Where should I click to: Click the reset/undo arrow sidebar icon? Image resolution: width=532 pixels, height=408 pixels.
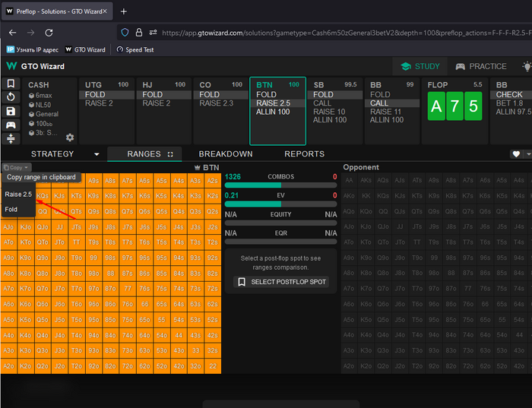coord(11,97)
